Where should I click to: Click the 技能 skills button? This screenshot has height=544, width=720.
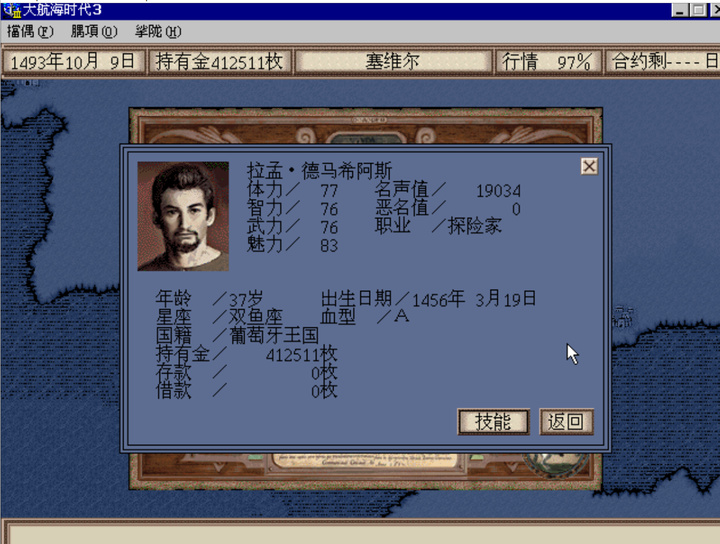pyautogui.click(x=494, y=421)
